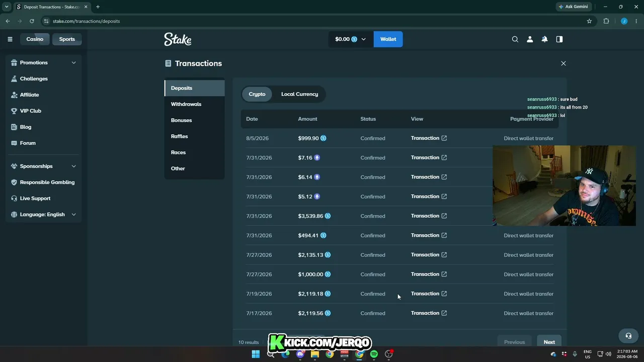The image size is (644, 362).
Task: Open the notifications bell icon
Action: point(544,39)
